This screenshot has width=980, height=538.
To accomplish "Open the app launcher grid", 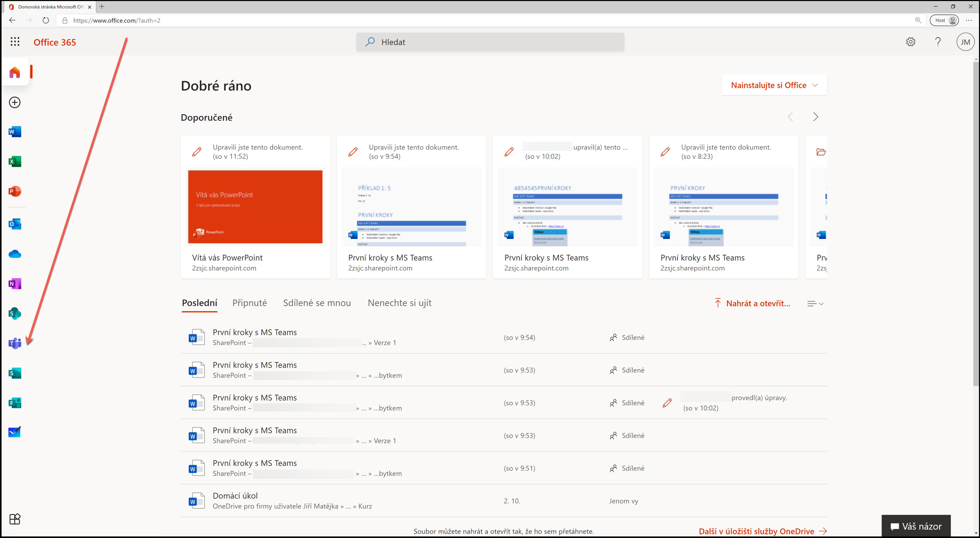I will pyautogui.click(x=15, y=42).
